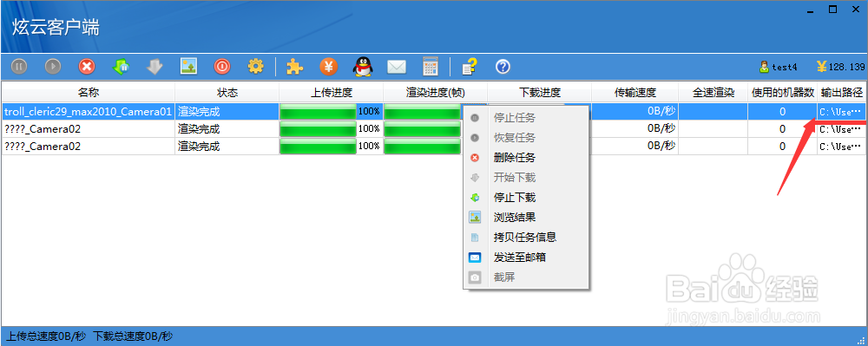The height and width of the screenshot is (346, 868).
Task: Open the calculator toolbar icon
Action: coord(431,67)
